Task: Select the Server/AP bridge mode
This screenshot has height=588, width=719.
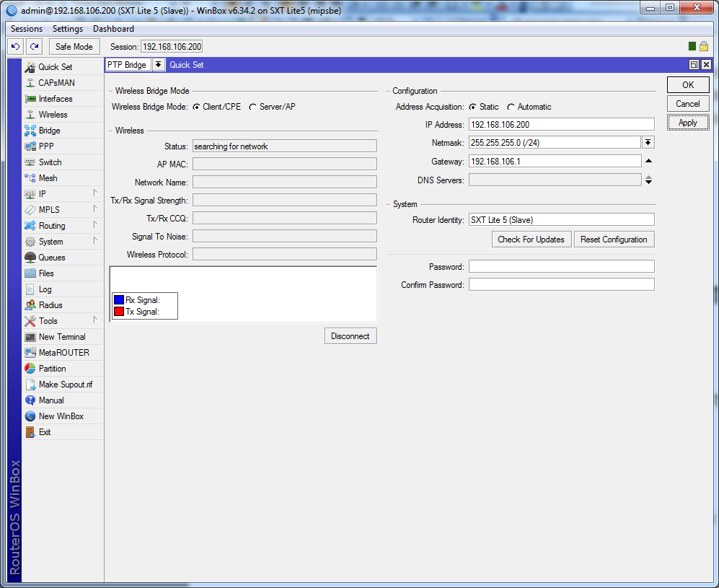Action: 252,107
